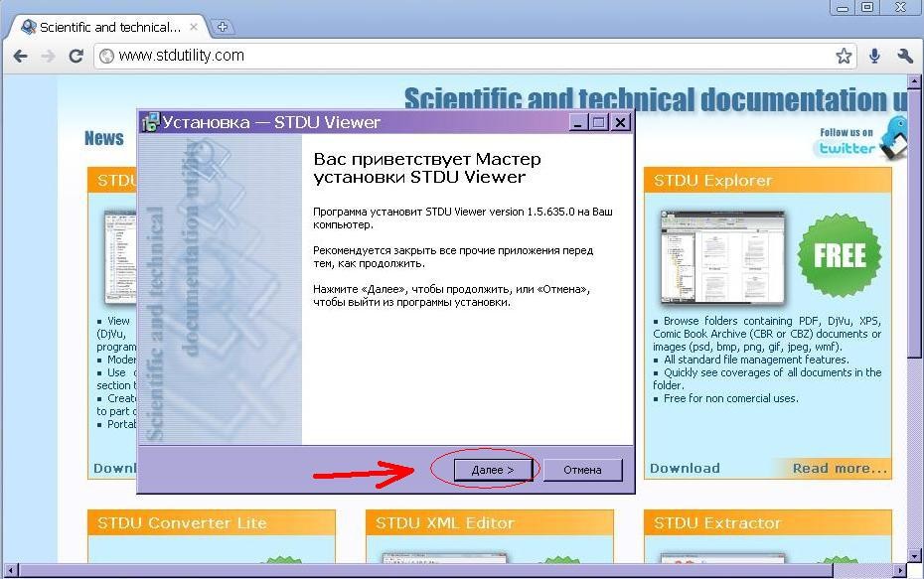
Task: Minimize the STDU Viewer setup dialog
Action: [x=578, y=122]
